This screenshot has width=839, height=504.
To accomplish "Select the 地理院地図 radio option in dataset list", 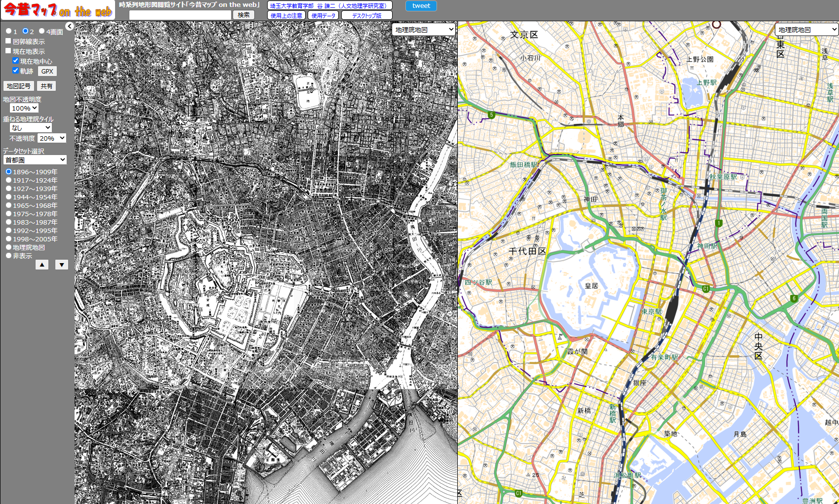I will (8, 247).
